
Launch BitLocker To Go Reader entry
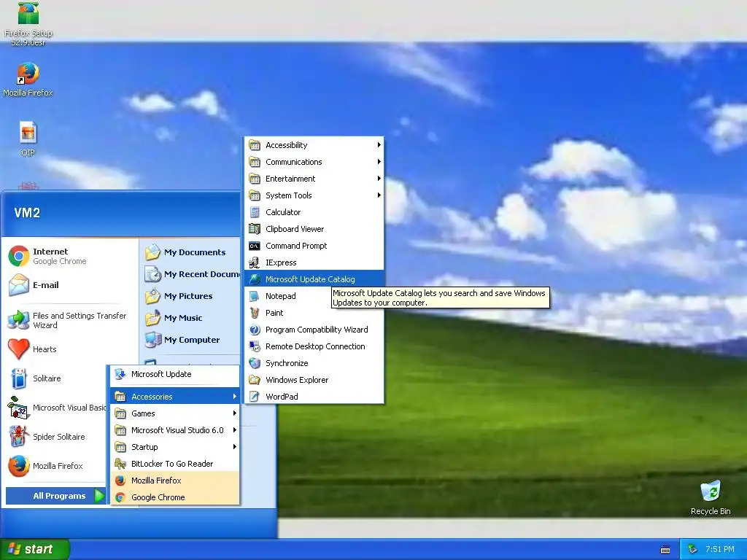175,464
